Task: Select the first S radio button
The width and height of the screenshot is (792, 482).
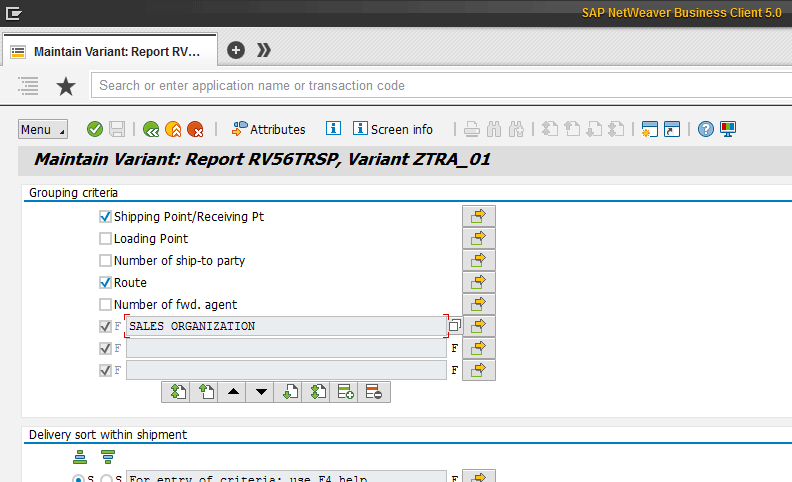Action: (x=78, y=478)
